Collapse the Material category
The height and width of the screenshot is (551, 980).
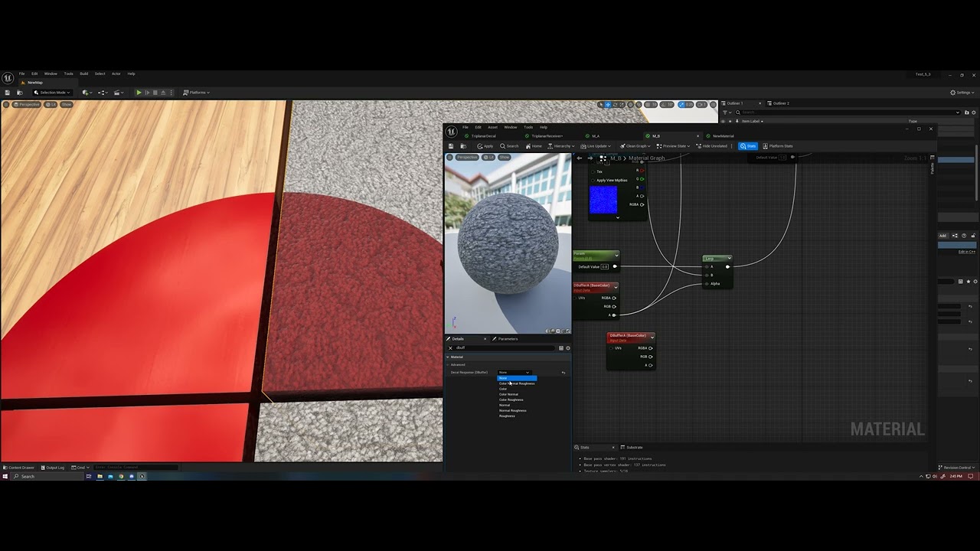448,357
